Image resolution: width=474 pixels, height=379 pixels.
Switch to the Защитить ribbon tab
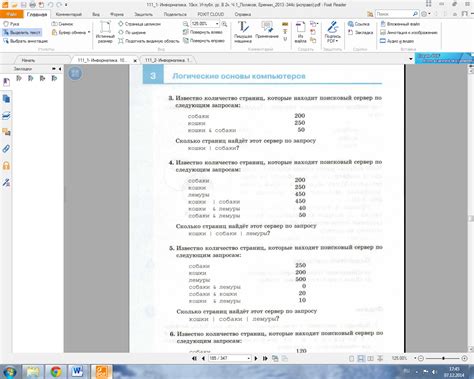tap(143, 14)
